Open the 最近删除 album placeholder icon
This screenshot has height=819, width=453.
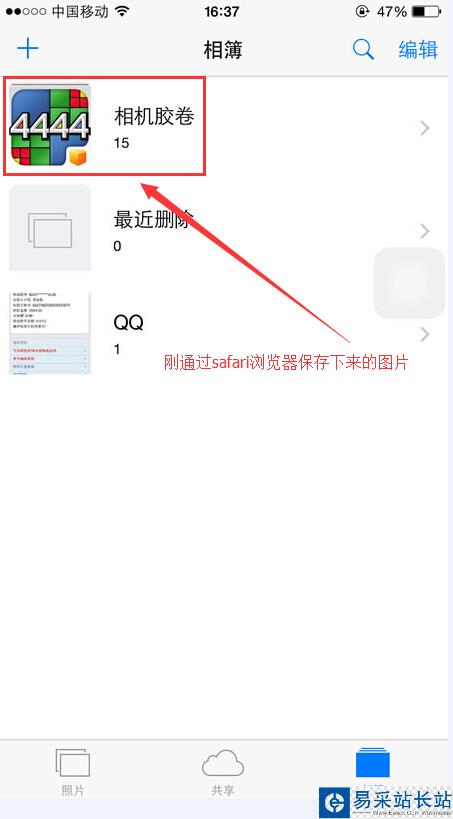coord(50,228)
